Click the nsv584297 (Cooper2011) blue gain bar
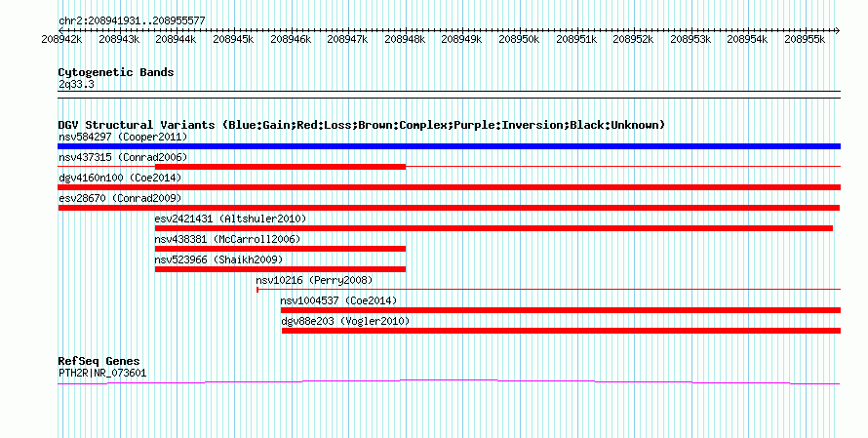This screenshot has width=868, height=438. click(449, 146)
